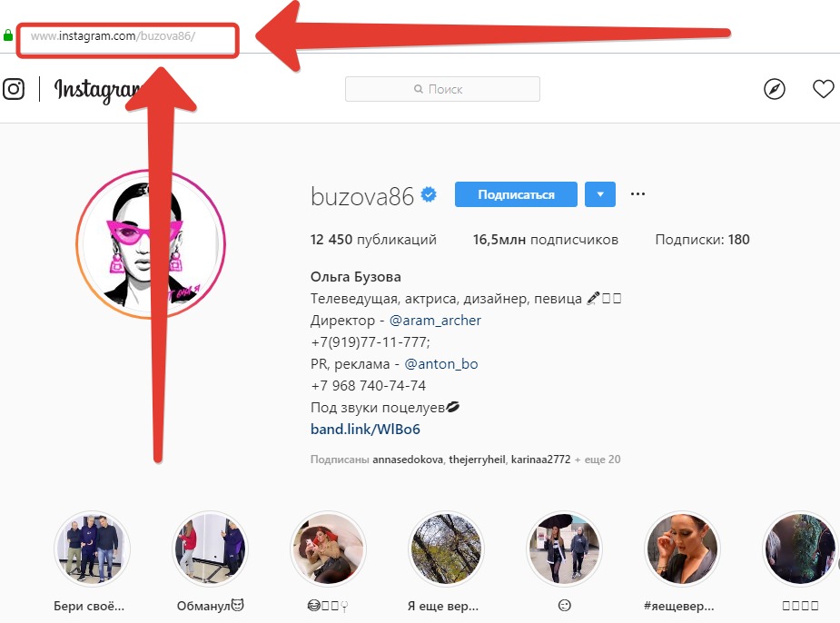
Task: Click the blue verified badge next to buzova86
Action: 429,194
